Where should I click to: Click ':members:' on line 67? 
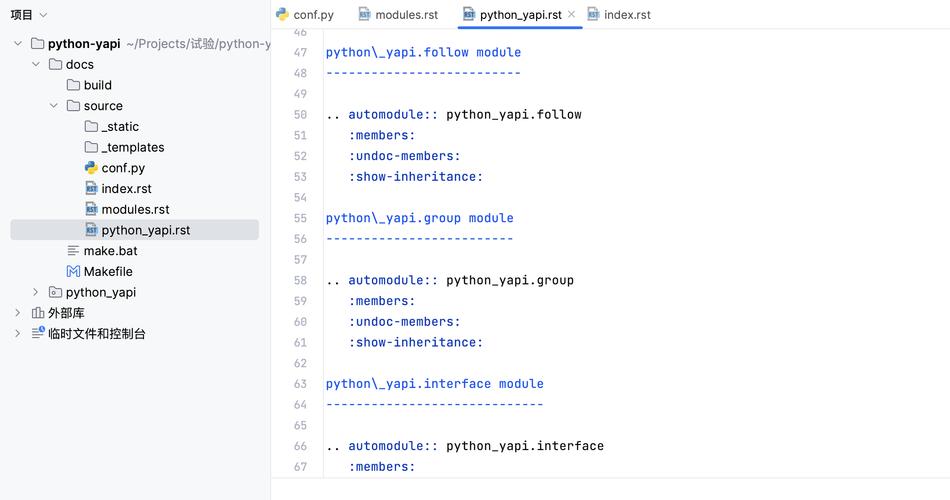coord(382,467)
